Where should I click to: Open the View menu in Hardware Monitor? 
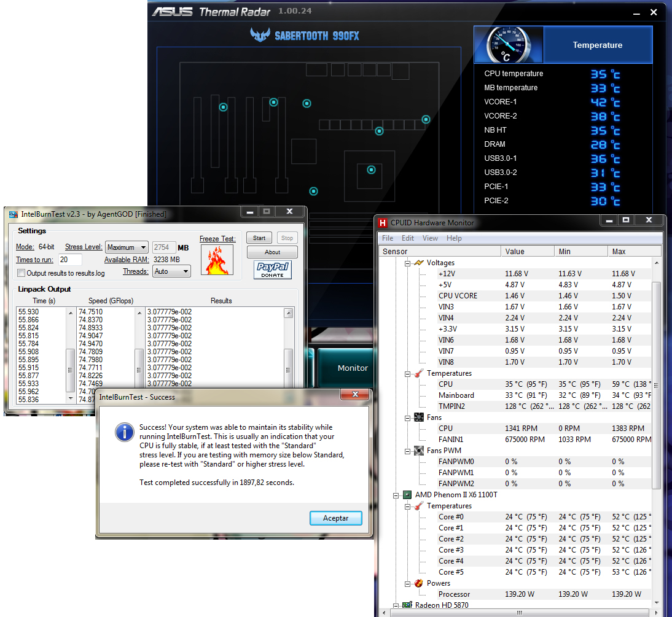point(430,238)
